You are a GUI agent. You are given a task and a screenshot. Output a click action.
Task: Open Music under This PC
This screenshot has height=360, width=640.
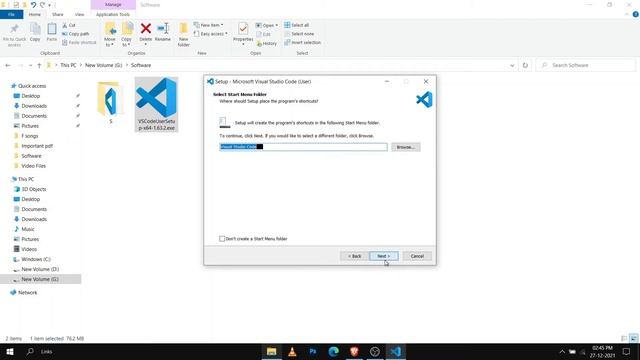[x=27, y=229]
